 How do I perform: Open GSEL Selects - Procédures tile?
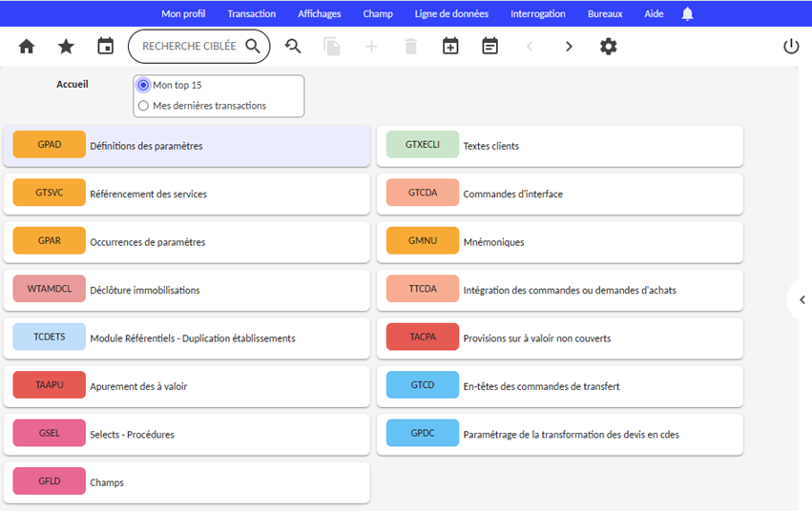coord(186,434)
